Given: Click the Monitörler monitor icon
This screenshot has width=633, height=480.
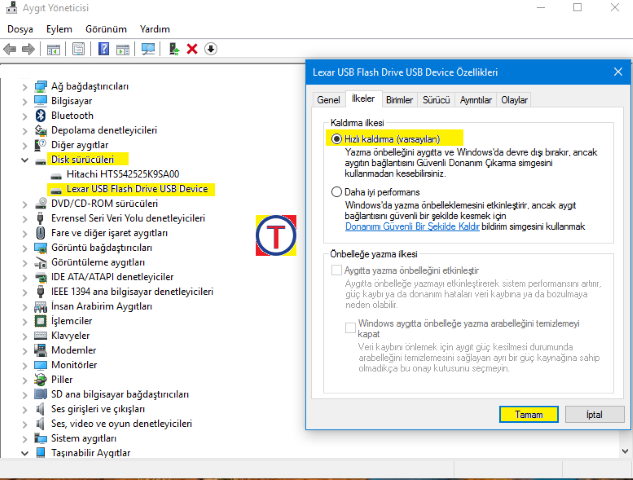Looking at the screenshot, I should click(40, 365).
